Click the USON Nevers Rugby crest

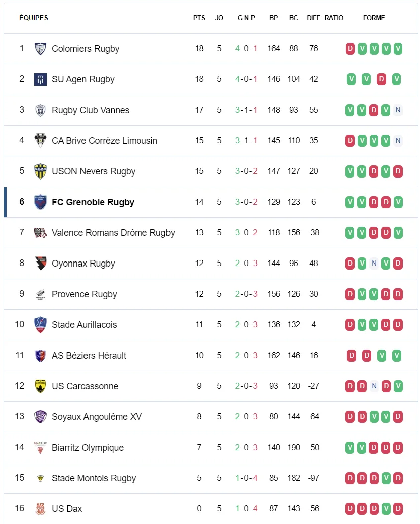tap(40, 171)
